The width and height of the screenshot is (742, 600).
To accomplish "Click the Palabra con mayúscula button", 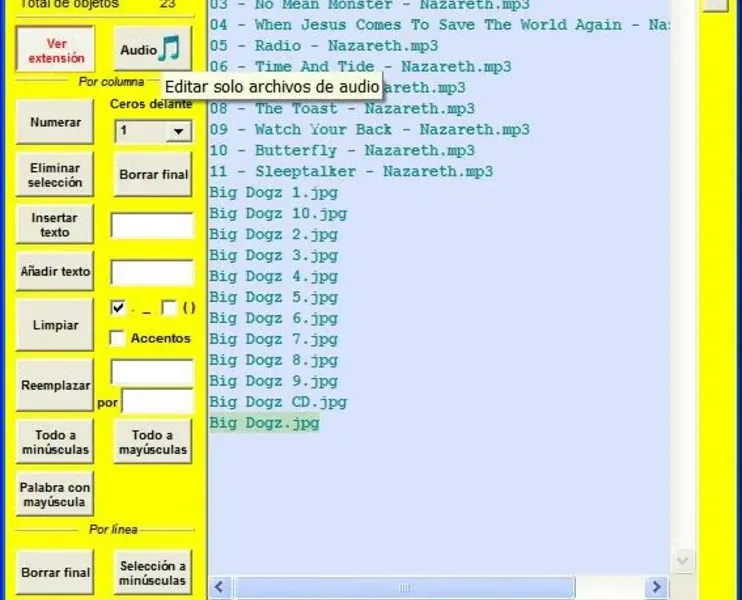I will click(55, 494).
